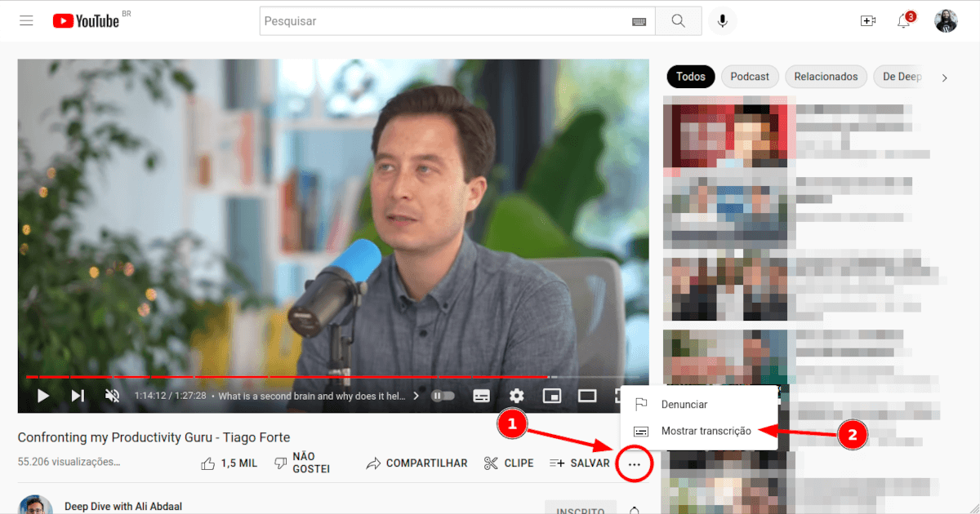The width and height of the screenshot is (980, 514).
Task: Click SALVAR to playlist
Action: (579, 463)
